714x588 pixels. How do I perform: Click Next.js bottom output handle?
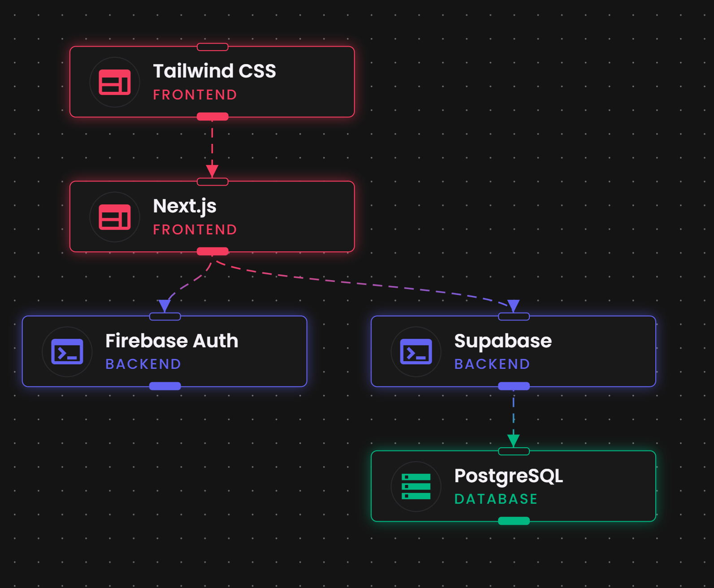[212, 251]
